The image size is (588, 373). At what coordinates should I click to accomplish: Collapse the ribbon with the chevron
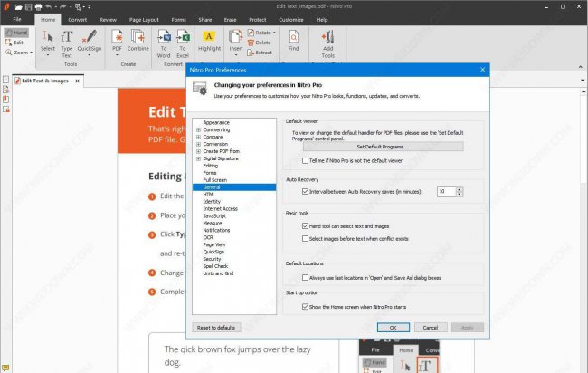[x=581, y=67]
